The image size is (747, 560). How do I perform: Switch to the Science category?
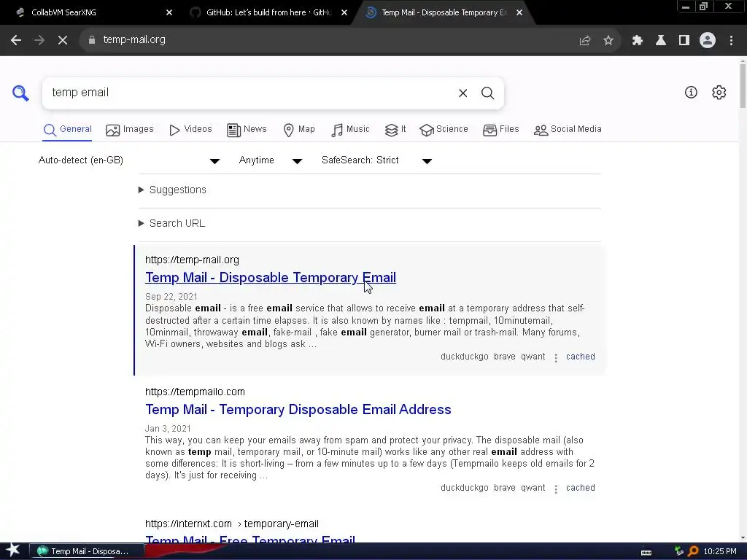point(444,130)
